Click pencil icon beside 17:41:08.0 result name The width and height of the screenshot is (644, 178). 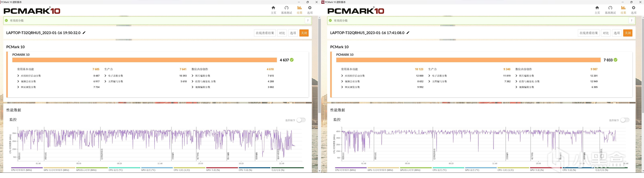[x=408, y=33]
